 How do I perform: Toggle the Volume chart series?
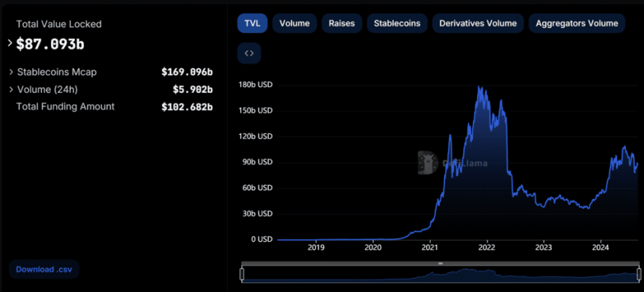coord(294,23)
